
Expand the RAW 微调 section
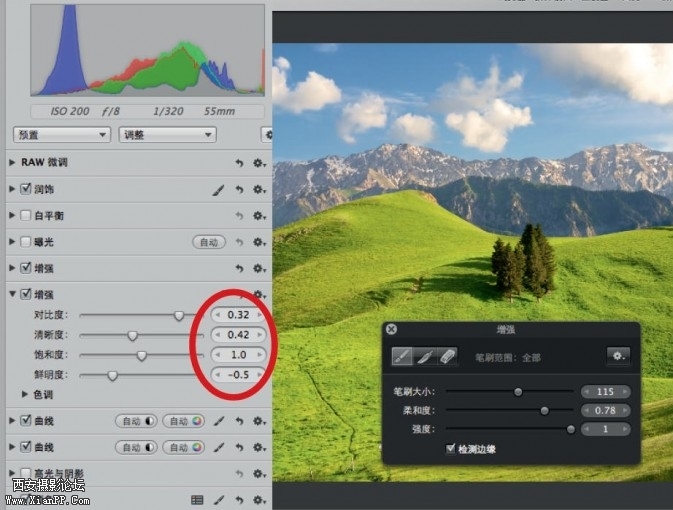click(x=12, y=162)
